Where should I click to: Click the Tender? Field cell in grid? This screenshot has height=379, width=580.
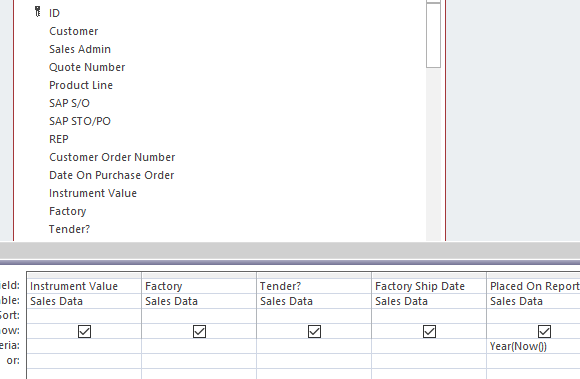[x=314, y=286]
